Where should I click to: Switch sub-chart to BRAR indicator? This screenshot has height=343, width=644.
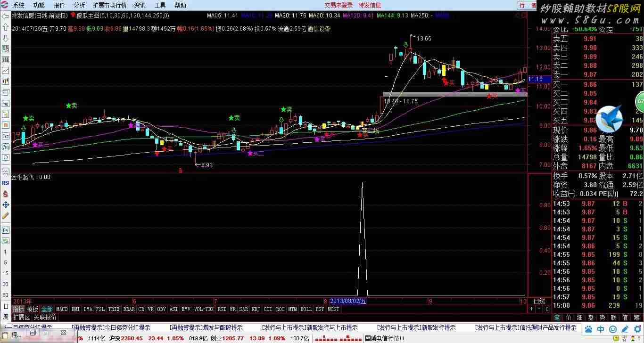pyautogui.click(x=129, y=309)
